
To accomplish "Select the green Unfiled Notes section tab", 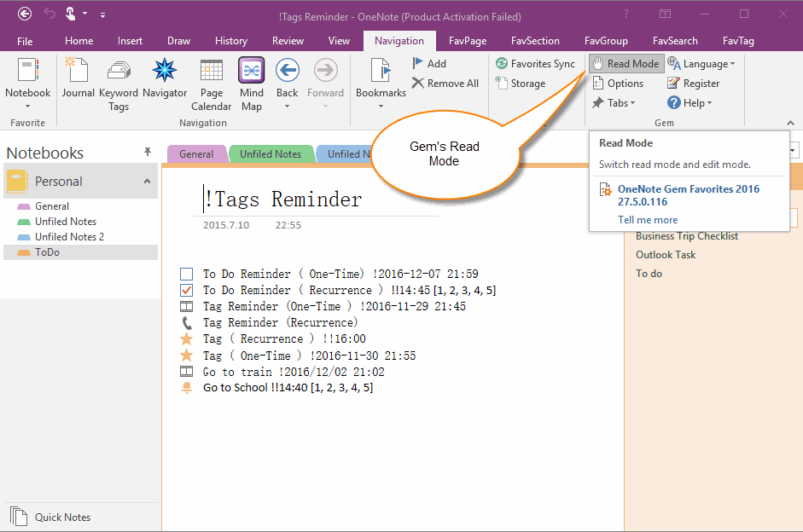I will click(x=271, y=154).
